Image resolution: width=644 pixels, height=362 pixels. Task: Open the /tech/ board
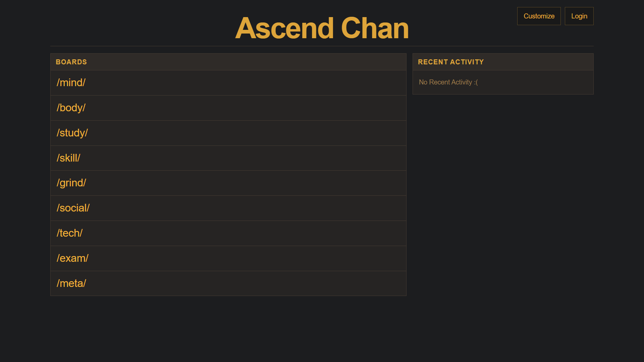tap(69, 233)
